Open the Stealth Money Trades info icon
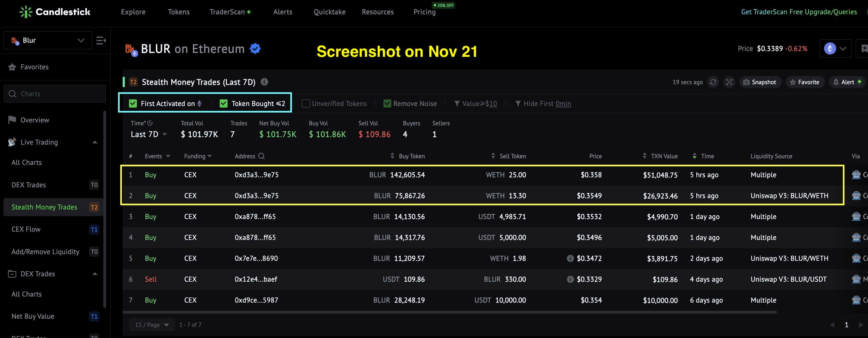The height and width of the screenshot is (338, 868). pos(265,82)
